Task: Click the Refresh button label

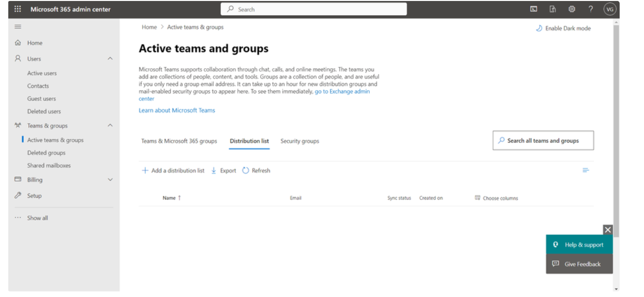Action: coord(261,170)
